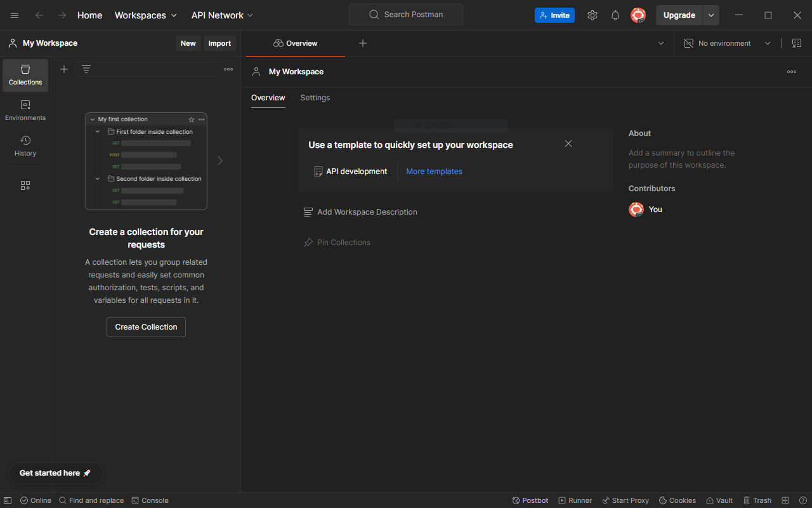Expand the API Network dropdown

tap(222, 15)
